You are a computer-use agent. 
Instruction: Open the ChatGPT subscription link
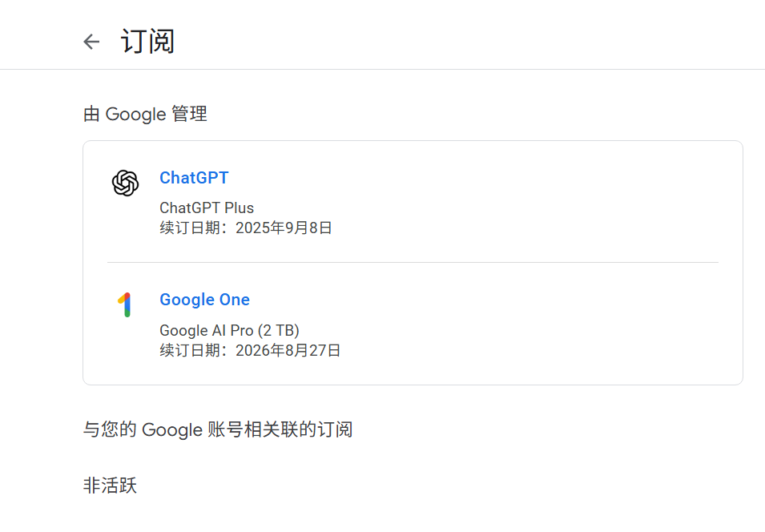(194, 178)
